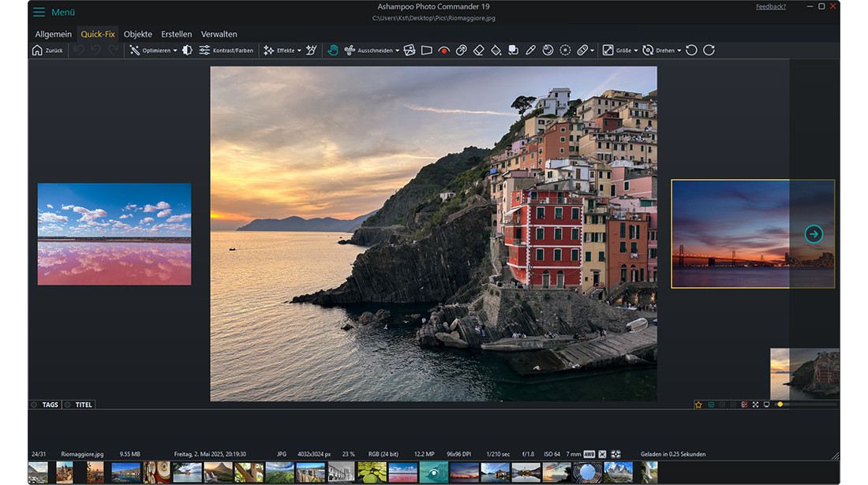Click the monitor display icon
Screen dimensions: 868x485
(767, 405)
